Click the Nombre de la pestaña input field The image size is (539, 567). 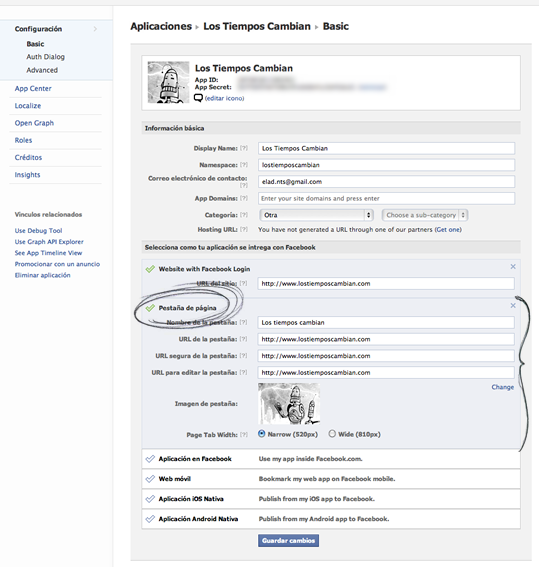click(386, 323)
